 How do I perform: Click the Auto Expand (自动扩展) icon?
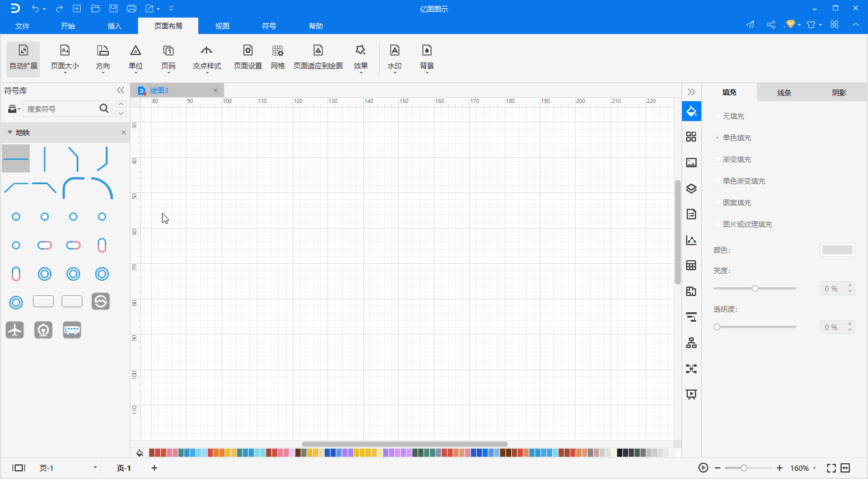point(23,58)
